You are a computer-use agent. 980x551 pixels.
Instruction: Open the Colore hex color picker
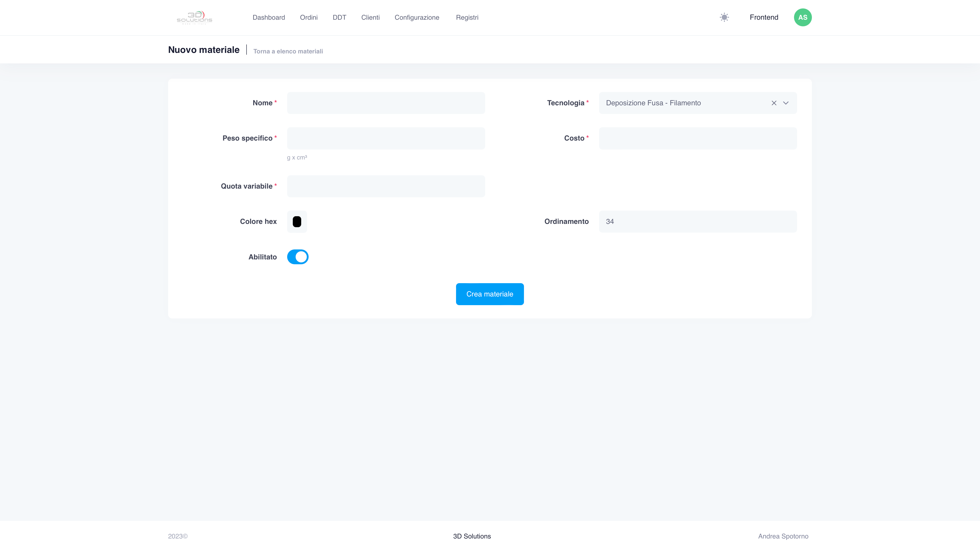point(297,222)
